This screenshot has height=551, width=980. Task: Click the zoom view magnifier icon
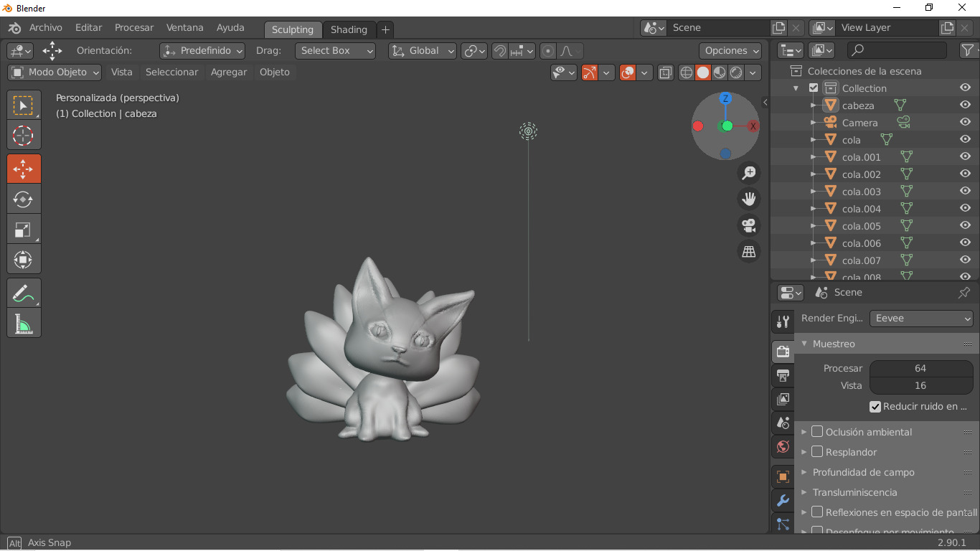tap(749, 173)
